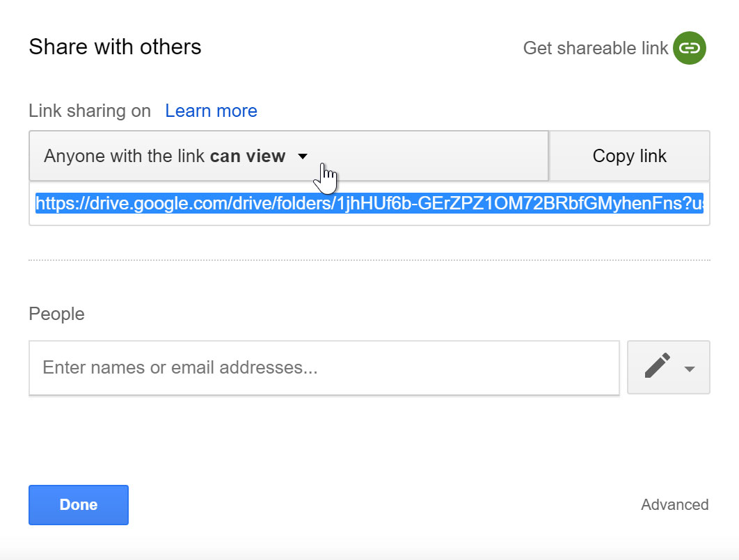Click the green shareable link icon
739x560 pixels.
tap(689, 48)
